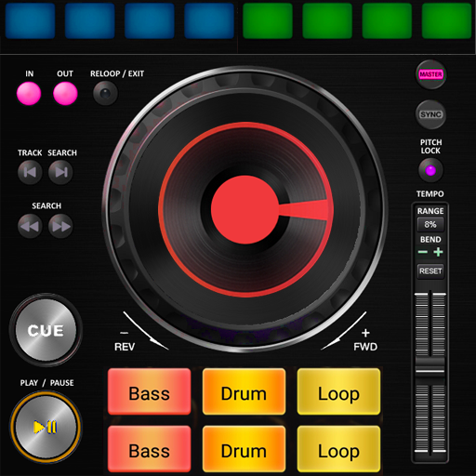Tap the red jog wheel center
Viewport: 476px width, 476px height.
(245, 209)
